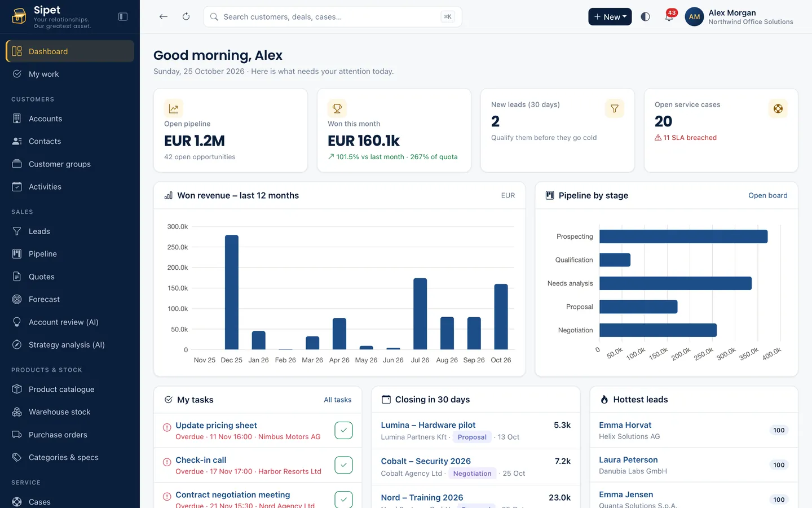
Task: Tick the Contract negotiation meeting checkbox
Action: click(x=343, y=500)
